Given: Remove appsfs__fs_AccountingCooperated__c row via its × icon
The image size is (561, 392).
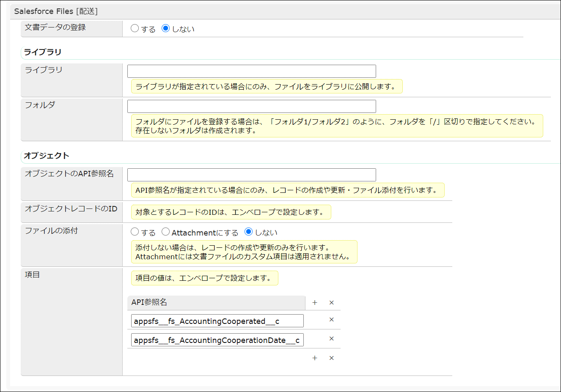Looking at the screenshot, I should pyautogui.click(x=331, y=321).
